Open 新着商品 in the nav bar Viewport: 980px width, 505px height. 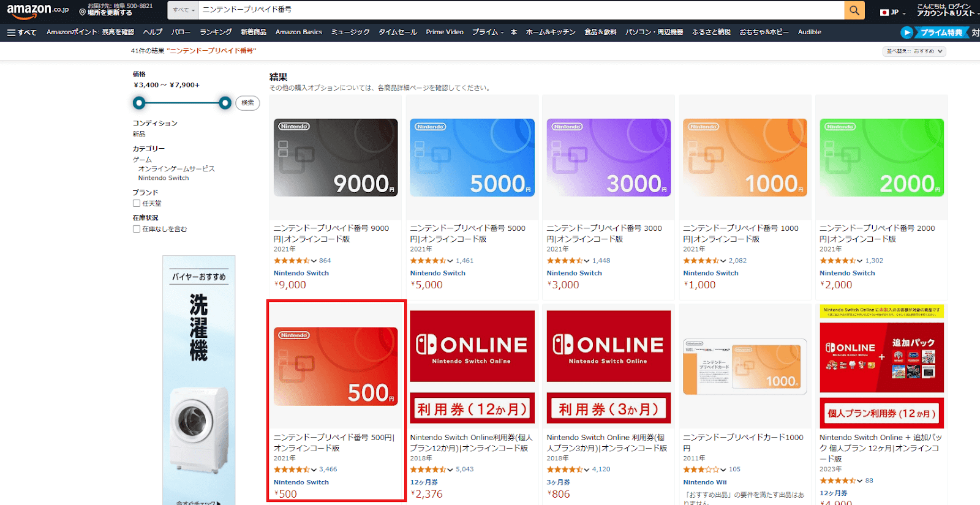click(x=254, y=32)
